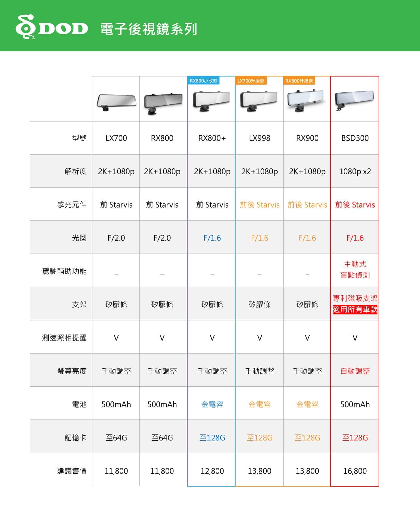Click BSD300 red 前後 Starvis cell

pos(355,205)
